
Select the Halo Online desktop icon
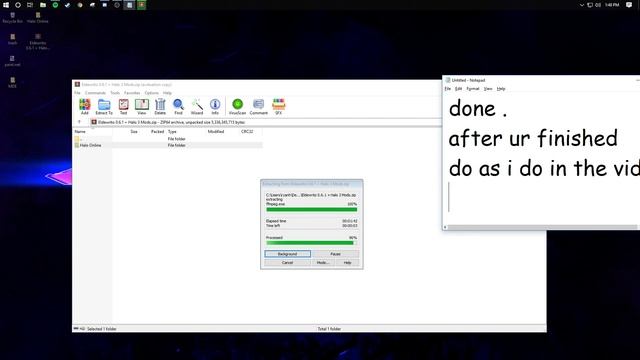click(38, 18)
